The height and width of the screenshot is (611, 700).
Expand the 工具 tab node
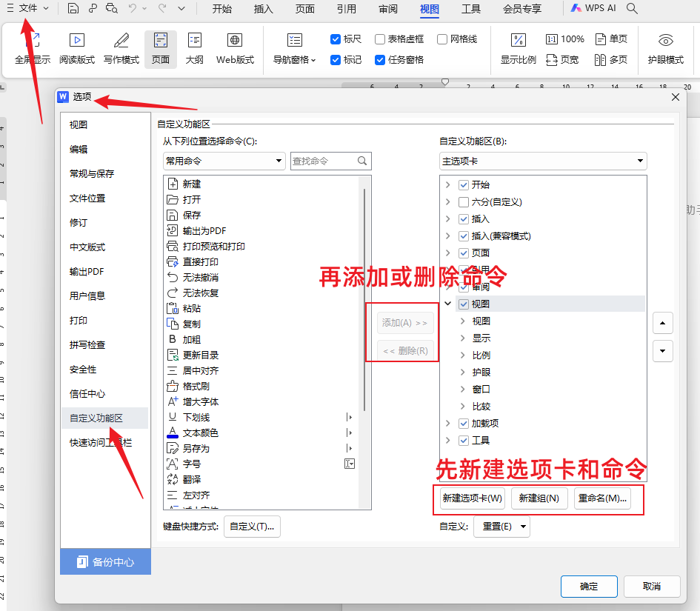447,440
